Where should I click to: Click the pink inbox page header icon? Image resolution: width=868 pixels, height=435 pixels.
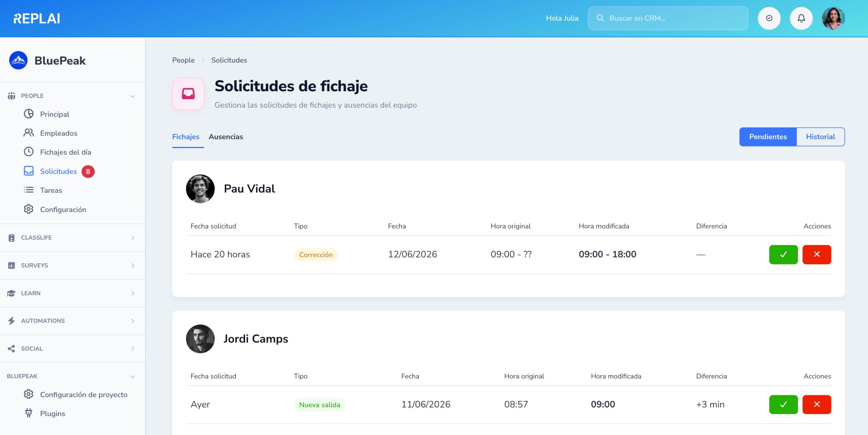tap(188, 94)
